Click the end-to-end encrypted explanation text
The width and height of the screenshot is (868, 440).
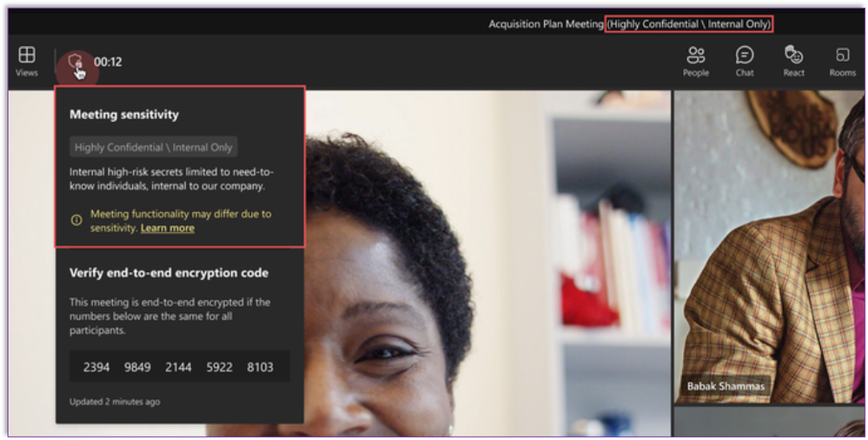(x=170, y=317)
